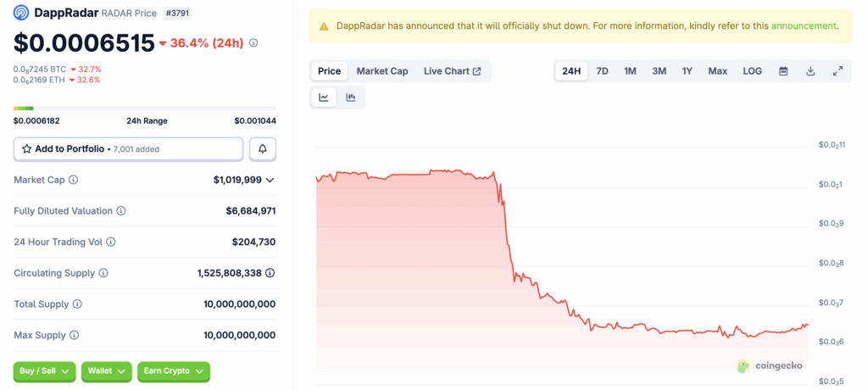This screenshot has height=390, width=868.
Task: Expand the Market Cap chevron
Action: coord(270,180)
